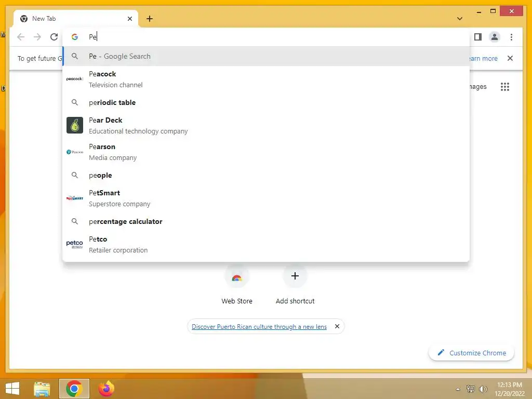The image size is (532, 399).
Task: Click the magnifier icon beside 'people'
Action: pyautogui.click(x=75, y=176)
